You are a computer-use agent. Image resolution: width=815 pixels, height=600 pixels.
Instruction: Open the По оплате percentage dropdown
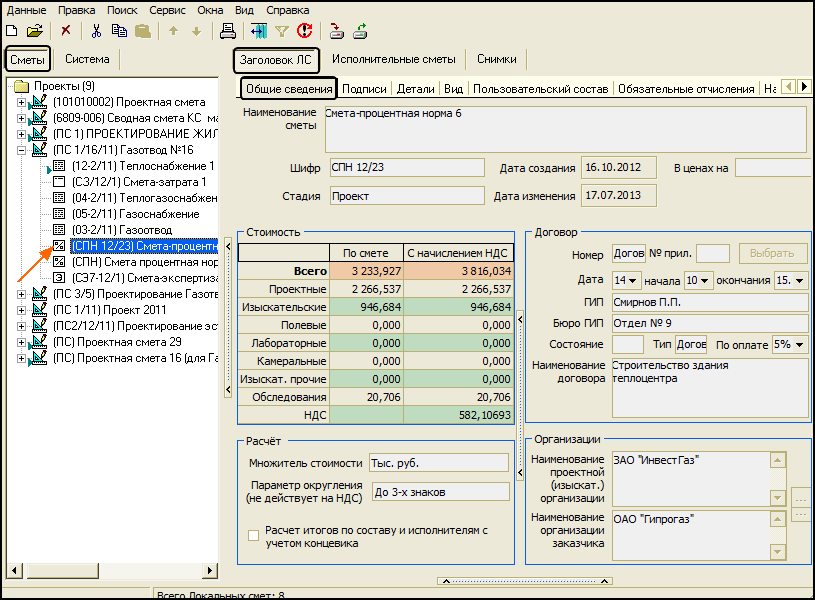(x=799, y=344)
